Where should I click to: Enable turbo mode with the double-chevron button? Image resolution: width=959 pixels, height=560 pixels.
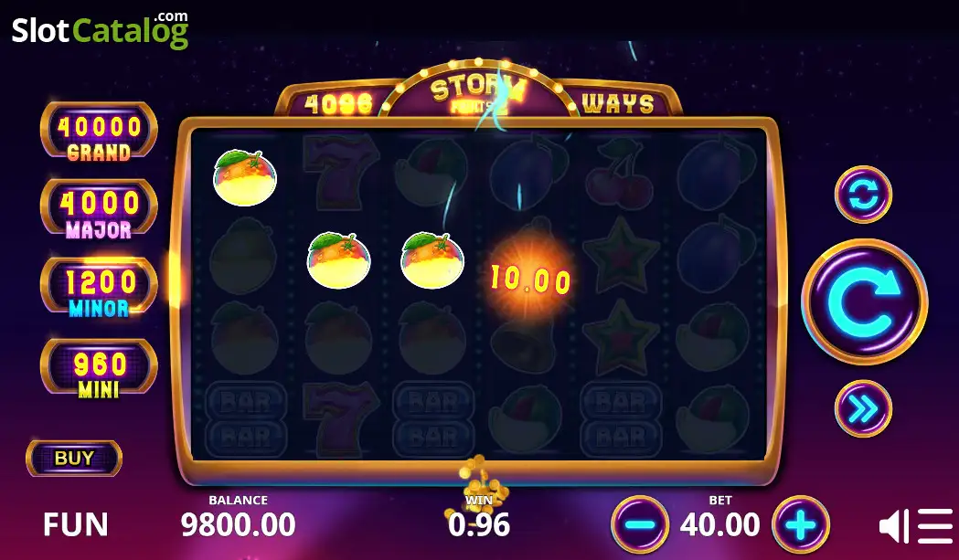(x=863, y=408)
